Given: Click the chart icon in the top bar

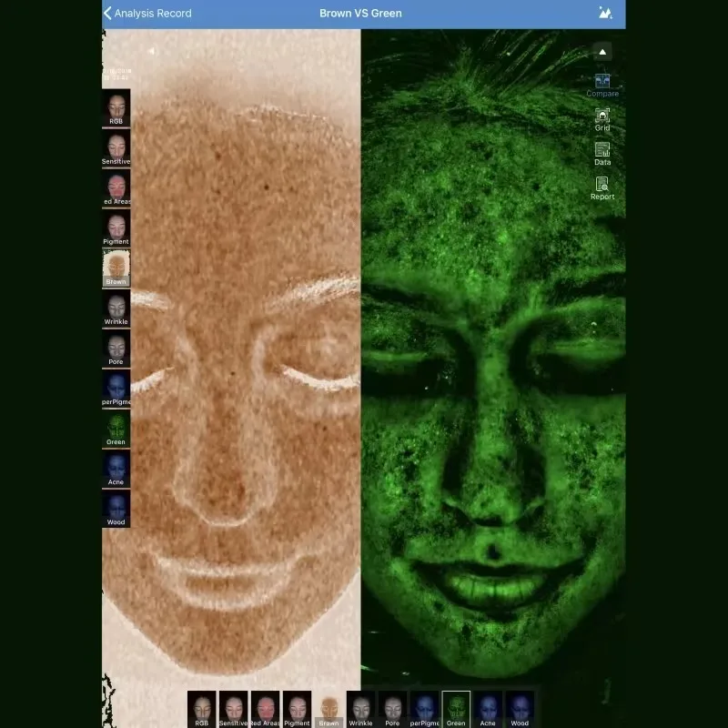Looking at the screenshot, I should point(605,13).
